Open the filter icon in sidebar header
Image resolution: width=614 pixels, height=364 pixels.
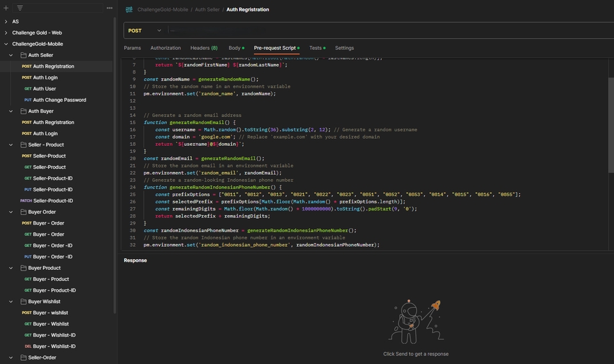tap(20, 8)
